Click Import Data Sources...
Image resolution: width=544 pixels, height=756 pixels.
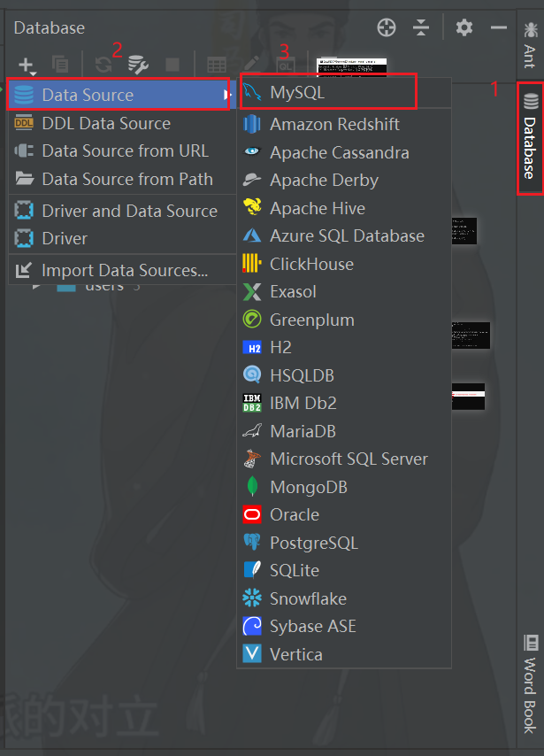(122, 271)
